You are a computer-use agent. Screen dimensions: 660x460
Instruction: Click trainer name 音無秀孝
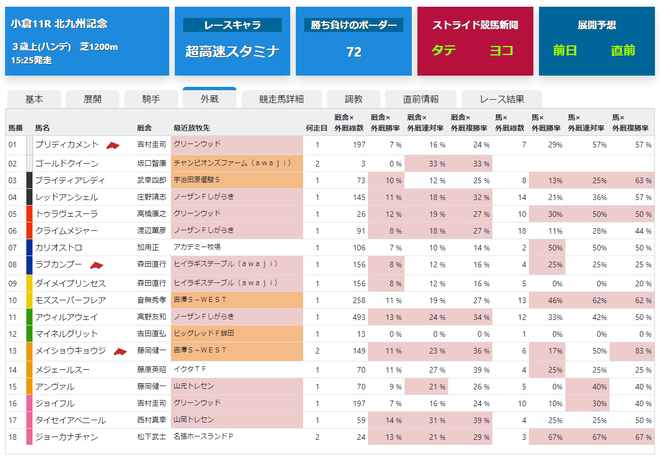point(152,300)
